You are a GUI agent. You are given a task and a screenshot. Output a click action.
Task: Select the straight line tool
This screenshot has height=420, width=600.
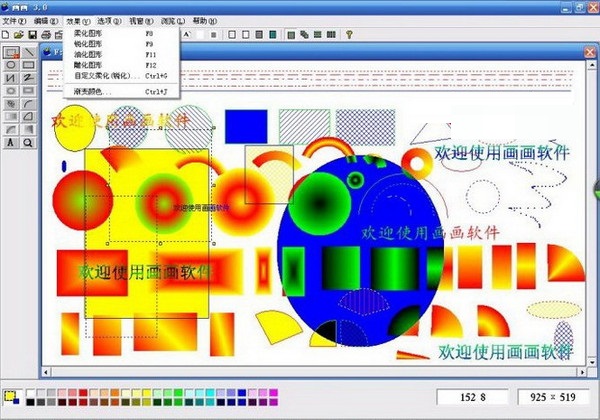click(29, 52)
